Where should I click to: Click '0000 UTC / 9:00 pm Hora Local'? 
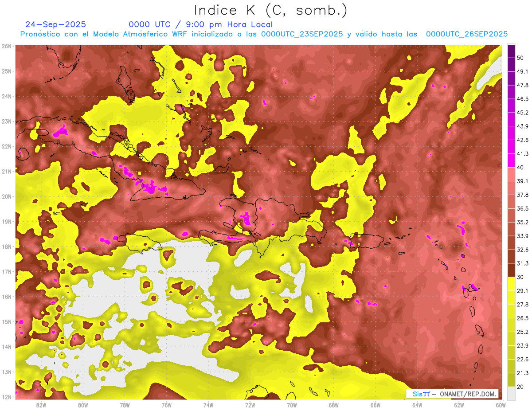201,24
